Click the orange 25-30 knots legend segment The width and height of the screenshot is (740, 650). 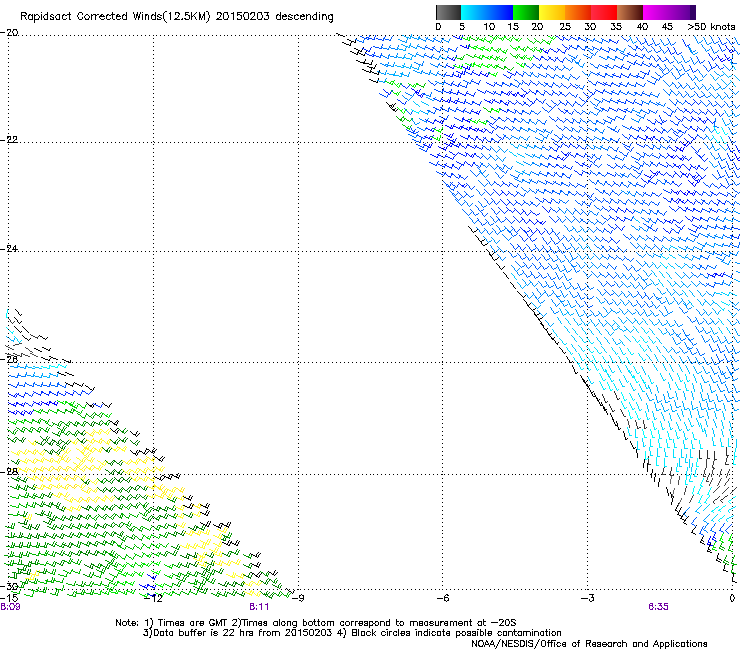pos(578,12)
